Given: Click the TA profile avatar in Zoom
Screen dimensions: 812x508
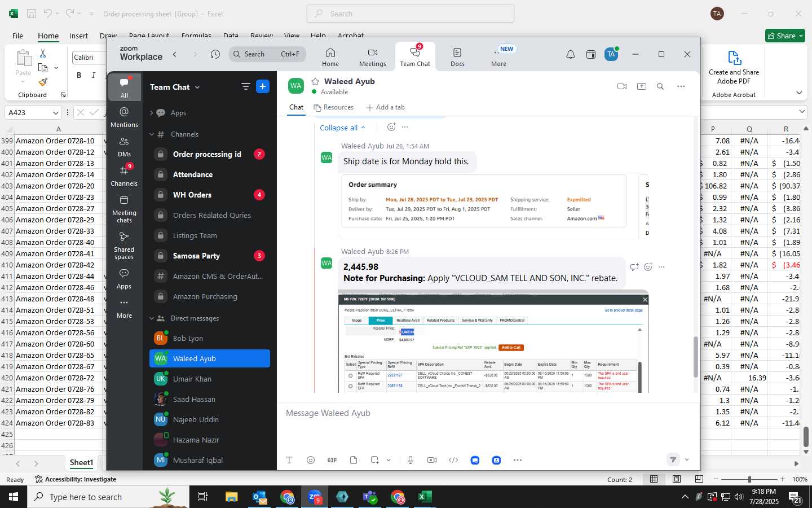Looking at the screenshot, I should coord(611,54).
